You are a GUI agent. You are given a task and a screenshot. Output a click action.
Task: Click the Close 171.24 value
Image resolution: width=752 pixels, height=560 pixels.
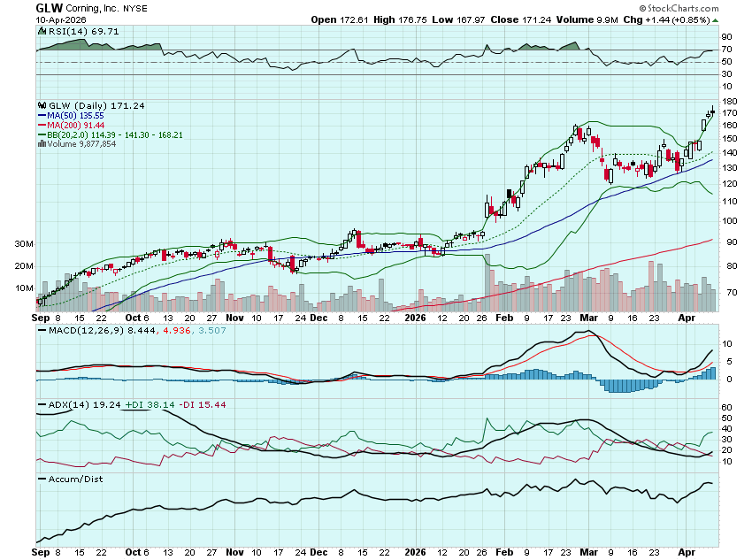coord(520,20)
